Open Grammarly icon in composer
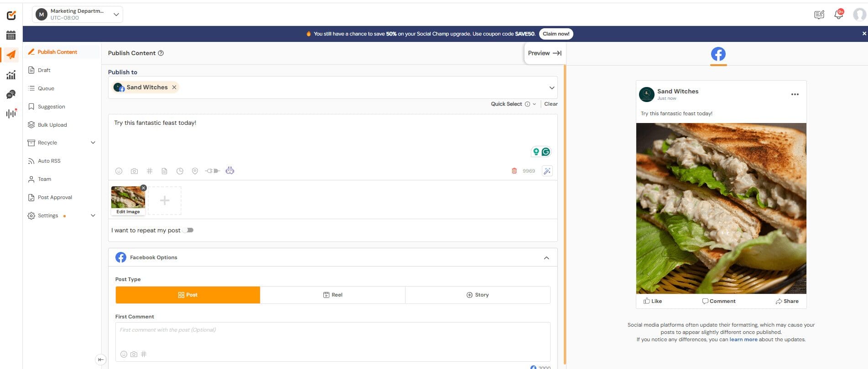 (546, 152)
